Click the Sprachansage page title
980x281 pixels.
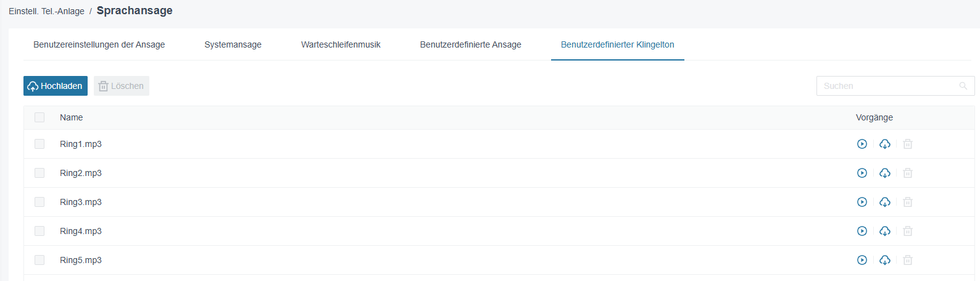point(135,10)
